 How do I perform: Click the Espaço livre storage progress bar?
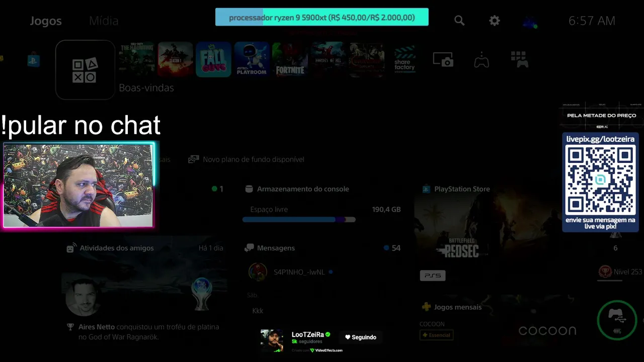tap(299, 220)
